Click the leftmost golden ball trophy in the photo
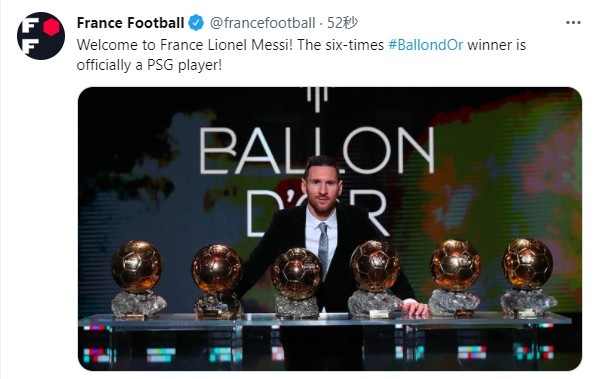Screen dimensions: 599x379 [x=138, y=279]
